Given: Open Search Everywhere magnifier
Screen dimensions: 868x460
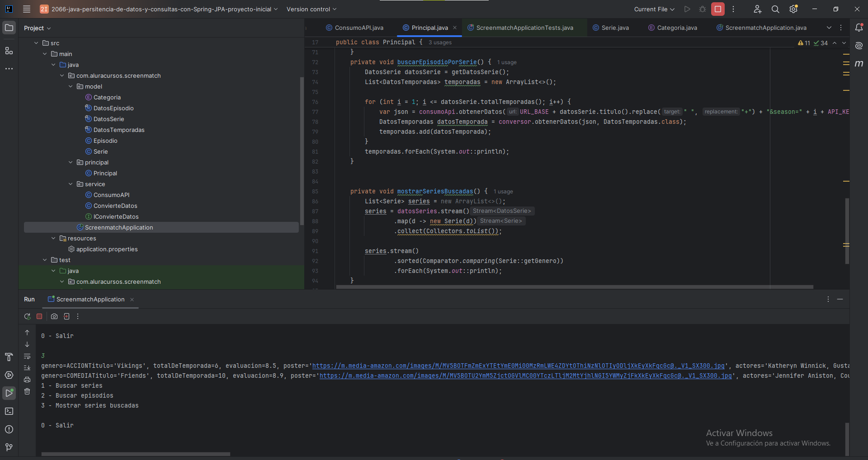Looking at the screenshot, I should tap(775, 9).
